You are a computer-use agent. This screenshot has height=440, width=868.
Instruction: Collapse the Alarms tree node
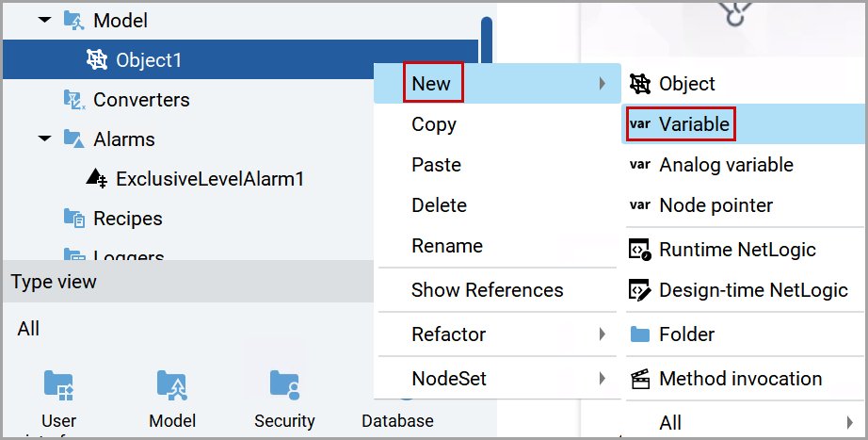click(44, 139)
